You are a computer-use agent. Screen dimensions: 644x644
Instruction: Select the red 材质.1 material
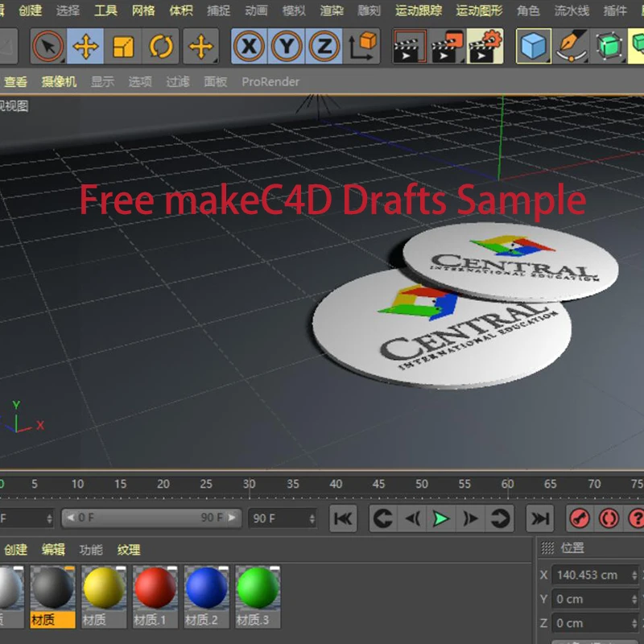[155, 597]
